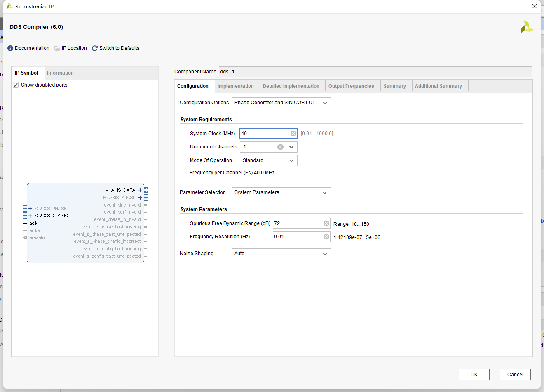Viewport: 544px width, 392px height.
Task: Open the Documentation info icon
Action: tap(10, 48)
